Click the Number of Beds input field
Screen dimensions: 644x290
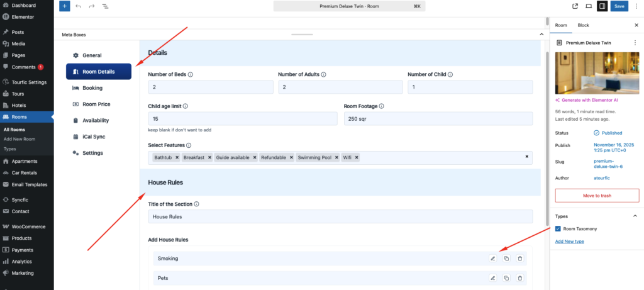[210, 87]
